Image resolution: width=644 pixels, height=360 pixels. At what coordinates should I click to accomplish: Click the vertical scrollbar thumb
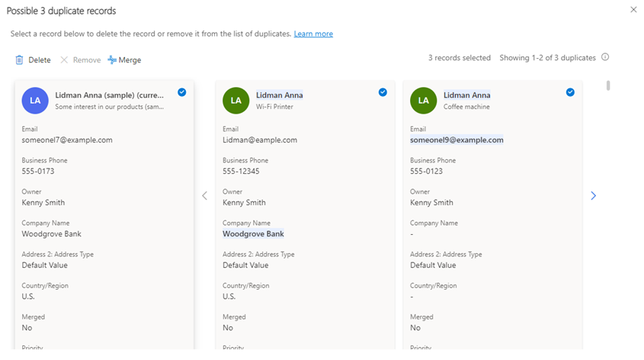click(x=608, y=85)
